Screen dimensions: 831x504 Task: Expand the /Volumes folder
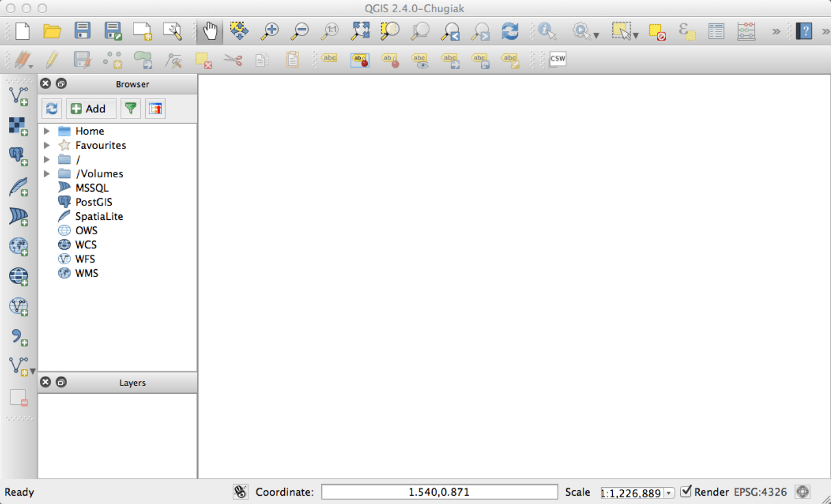pyautogui.click(x=47, y=174)
